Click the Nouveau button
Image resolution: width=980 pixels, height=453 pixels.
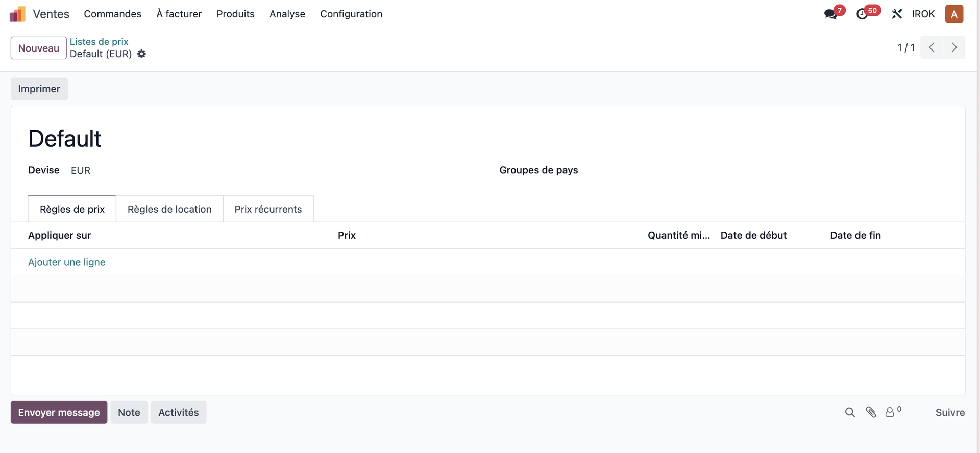click(x=39, y=48)
